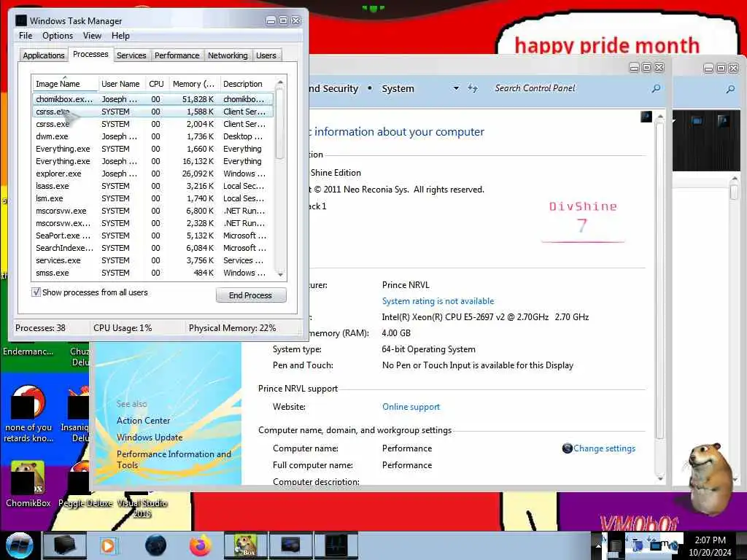Viewport: 747px width, 560px height.
Task: Select Everything.exe row using 16,132 K
Action: click(x=153, y=161)
